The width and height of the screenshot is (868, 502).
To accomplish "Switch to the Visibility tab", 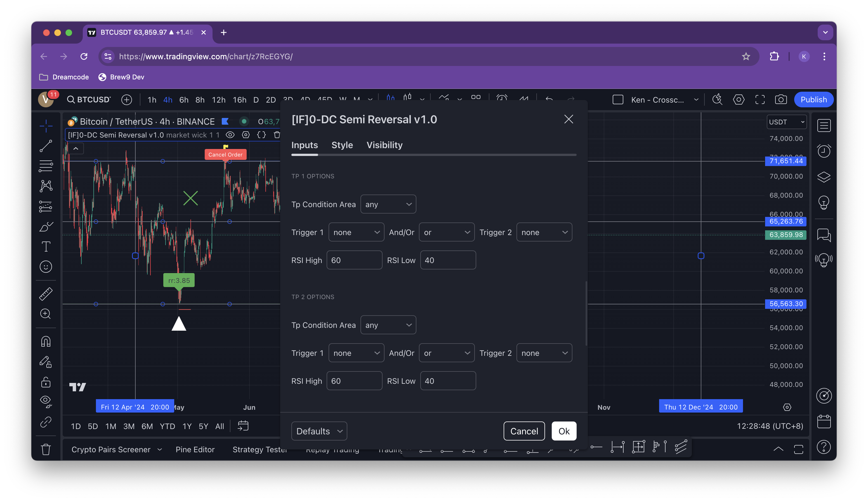I will 385,145.
